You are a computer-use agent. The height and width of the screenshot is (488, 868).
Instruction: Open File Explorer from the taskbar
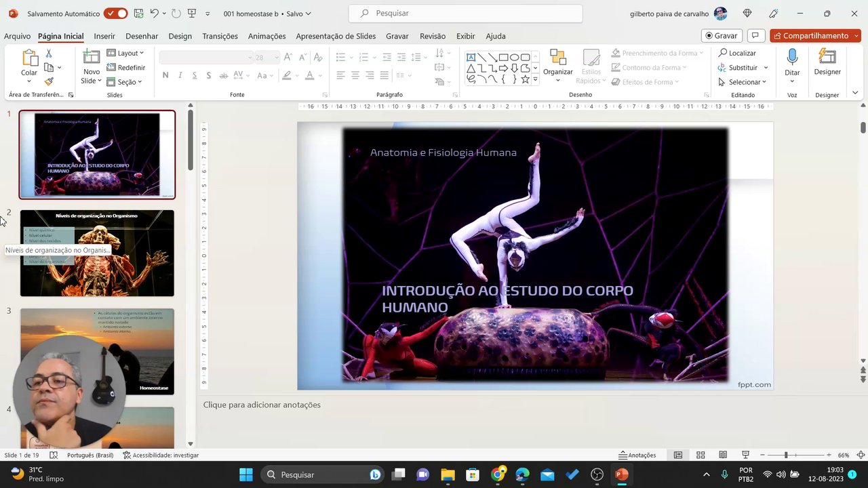(x=448, y=474)
